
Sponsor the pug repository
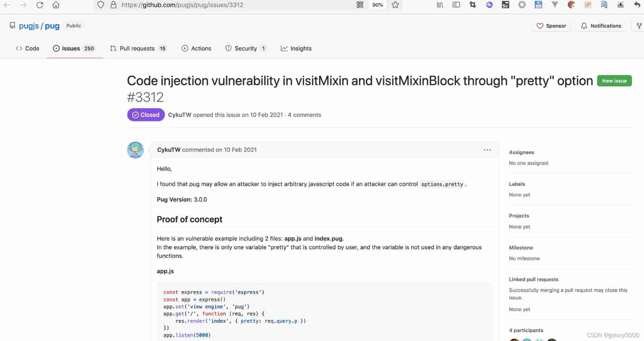click(551, 26)
